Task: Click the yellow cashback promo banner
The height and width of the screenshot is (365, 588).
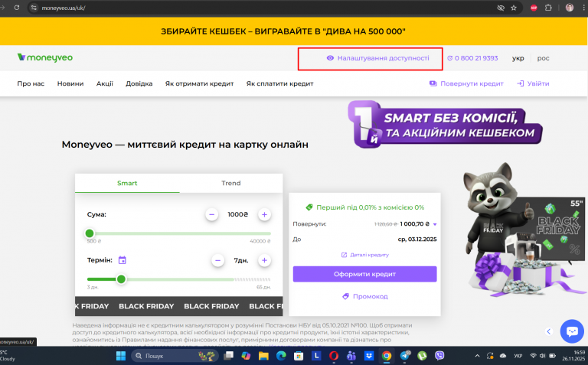Action: (294, 31)
